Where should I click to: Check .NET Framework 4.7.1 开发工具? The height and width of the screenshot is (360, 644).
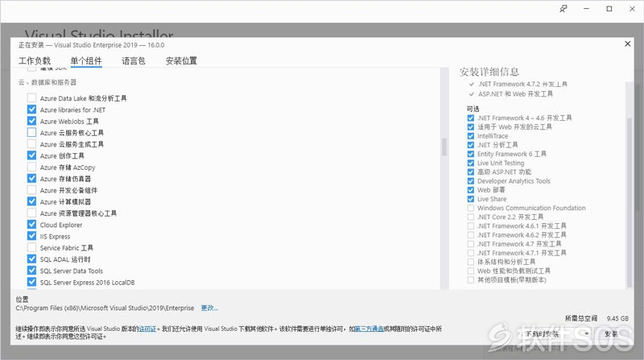[x=471, y=253]
